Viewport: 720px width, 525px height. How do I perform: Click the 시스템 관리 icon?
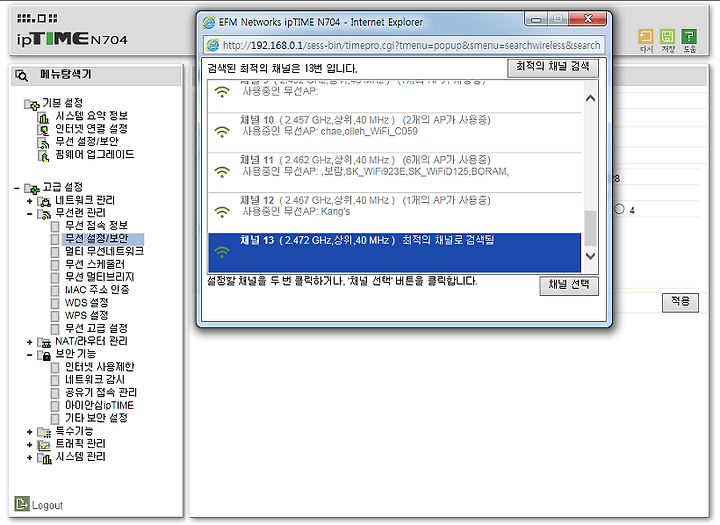click(44, 458)
